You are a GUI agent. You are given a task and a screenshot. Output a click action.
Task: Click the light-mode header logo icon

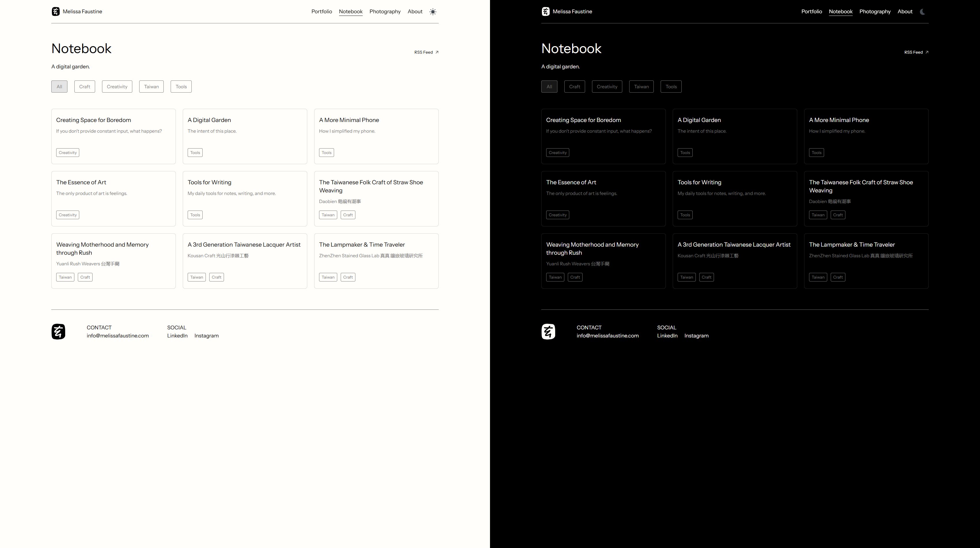(x=56, y=12)
